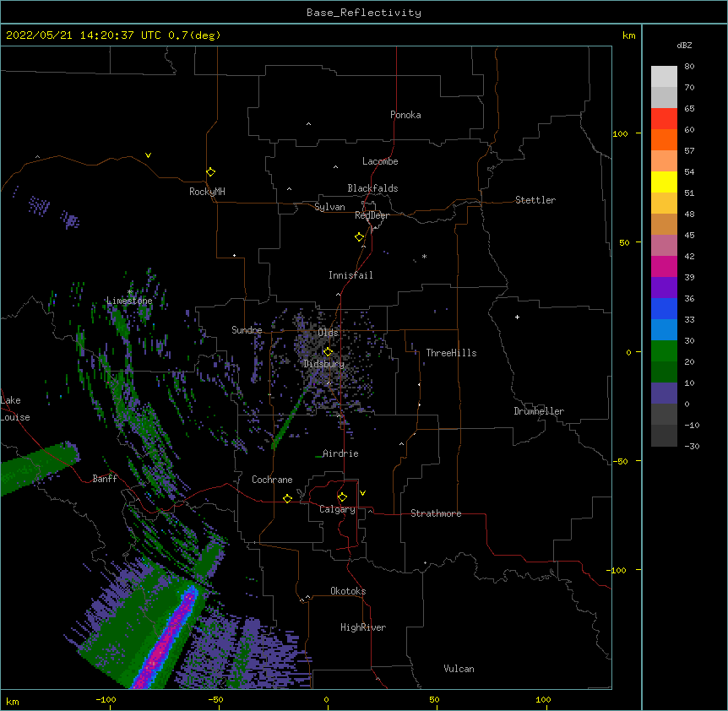
Task: Click the Limestone label
Action: pyautogui.click(x=129, y=301)
